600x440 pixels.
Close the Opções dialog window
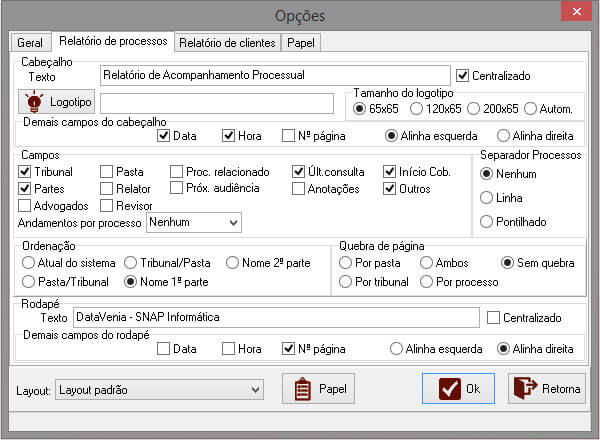point(575,12)
